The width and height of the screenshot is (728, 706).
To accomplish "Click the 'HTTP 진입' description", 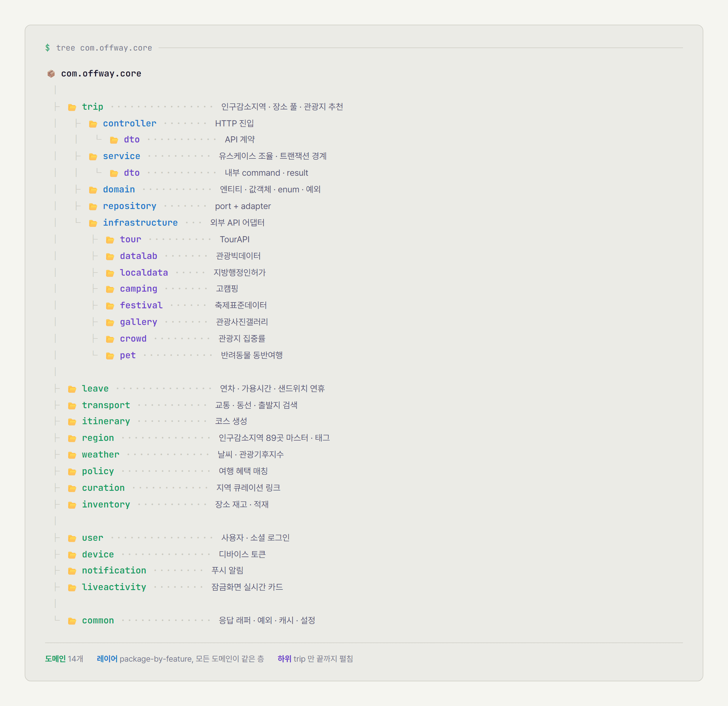I will click(234, 123).
